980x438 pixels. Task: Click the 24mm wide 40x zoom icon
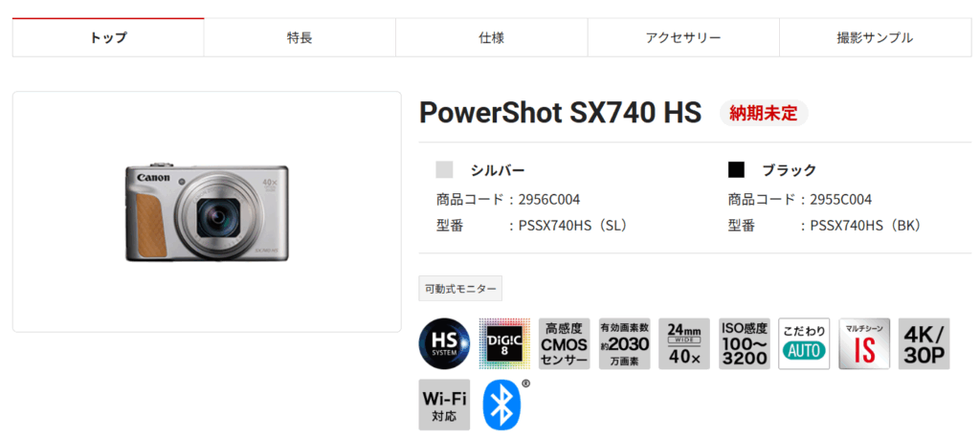(x=684, y=343)
